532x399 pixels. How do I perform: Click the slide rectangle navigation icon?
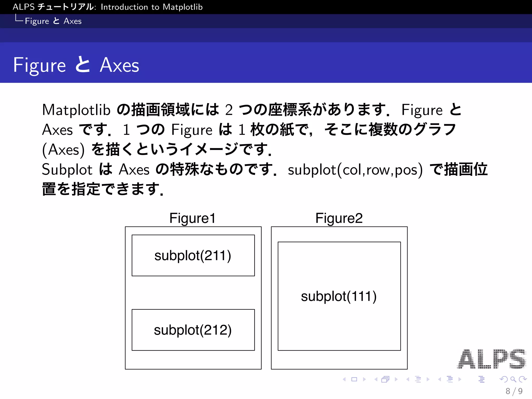[x=354, y=379]
